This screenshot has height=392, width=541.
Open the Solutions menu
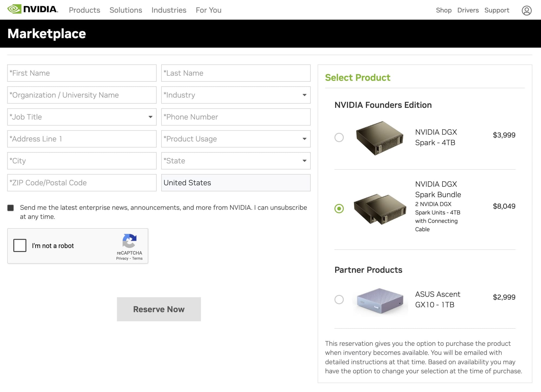(126, 10)
